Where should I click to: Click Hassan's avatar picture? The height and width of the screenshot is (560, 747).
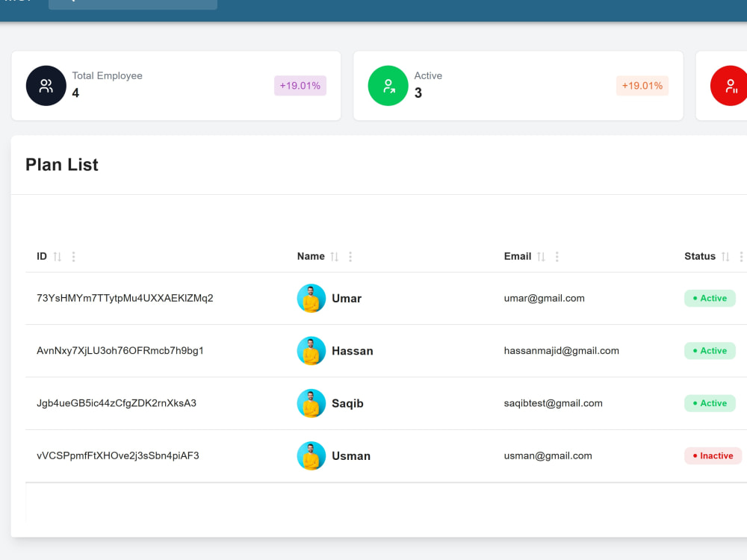(x=311, y=351)
